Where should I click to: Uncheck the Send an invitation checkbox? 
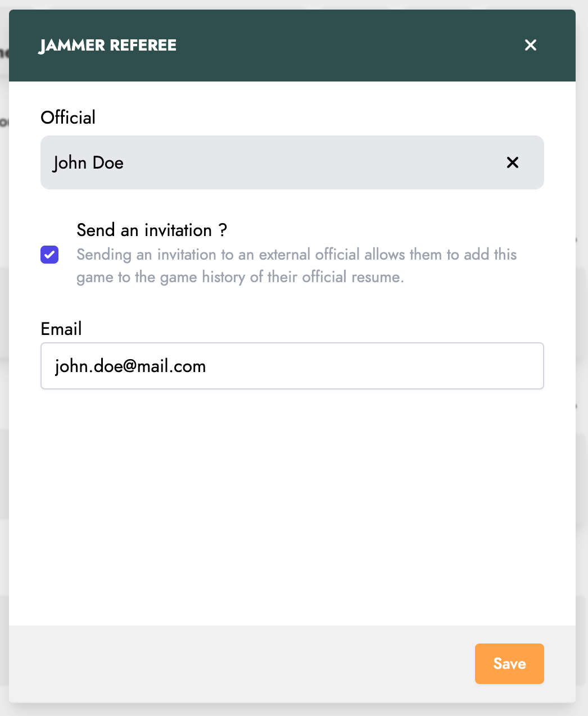pos(49,255)
